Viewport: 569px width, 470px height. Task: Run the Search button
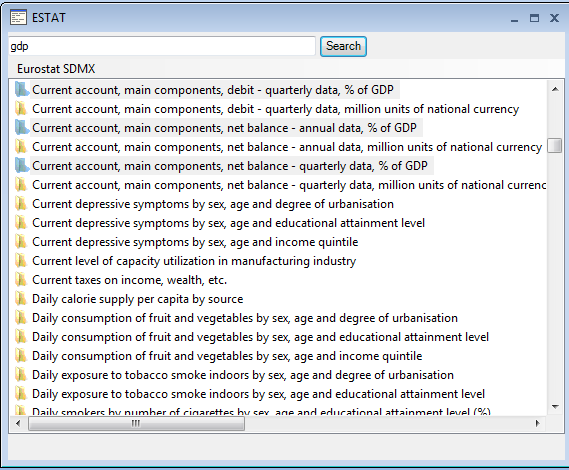coord(343,46)
